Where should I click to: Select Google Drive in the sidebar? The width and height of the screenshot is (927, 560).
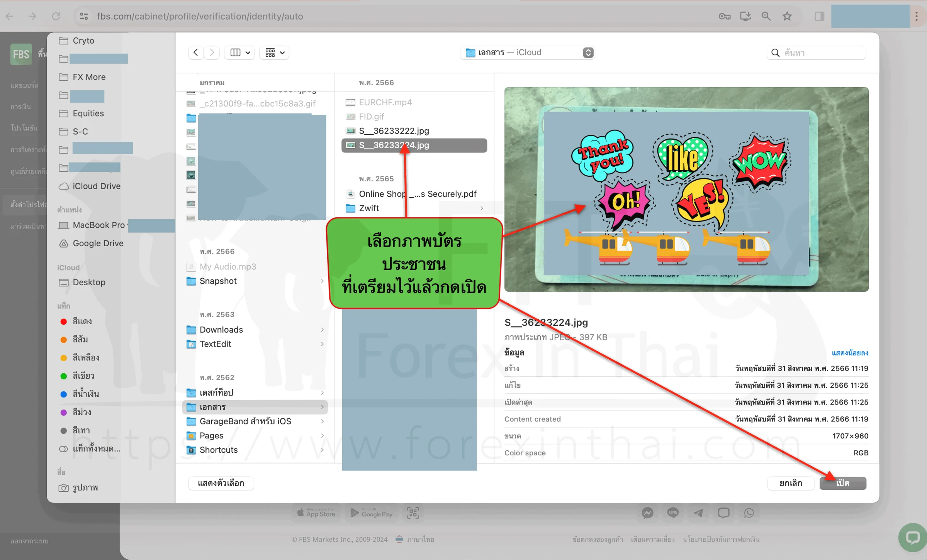[x=98, y=244]
